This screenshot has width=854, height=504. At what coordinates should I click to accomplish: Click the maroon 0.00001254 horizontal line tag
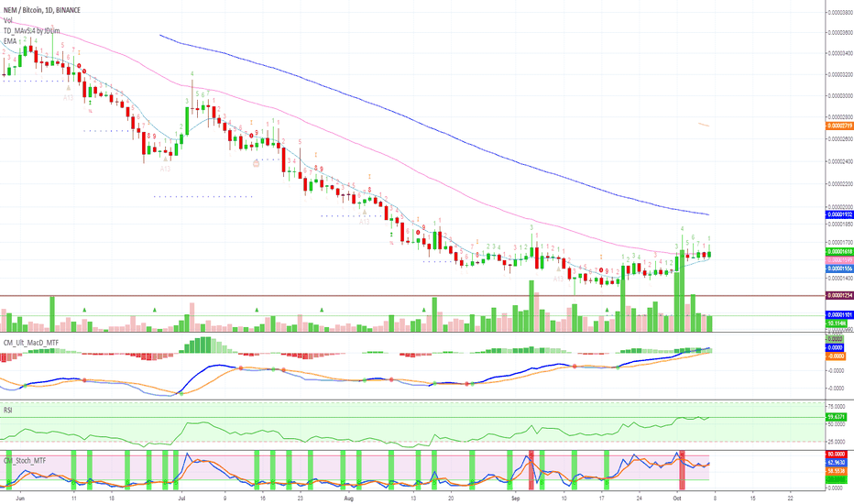(839, 295)
